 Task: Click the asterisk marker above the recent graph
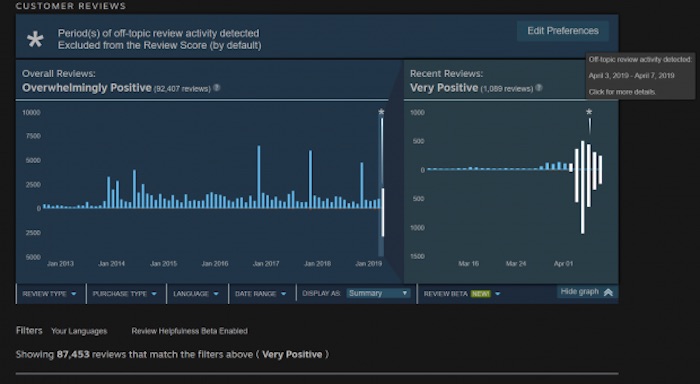[589, 112]
